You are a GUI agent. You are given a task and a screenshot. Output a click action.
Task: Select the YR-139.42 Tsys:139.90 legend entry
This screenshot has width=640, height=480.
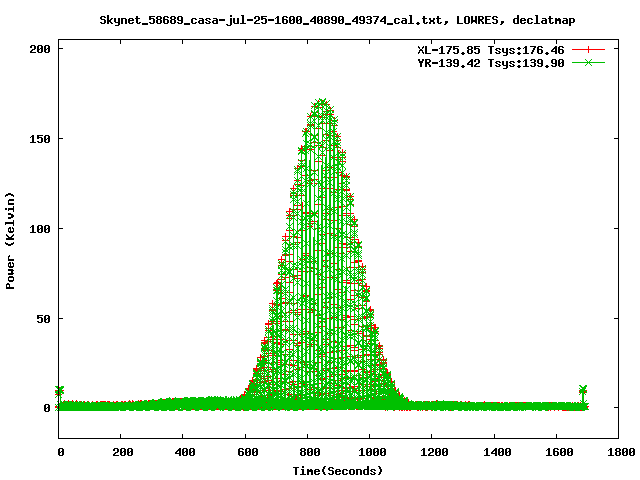click(491, 63)
